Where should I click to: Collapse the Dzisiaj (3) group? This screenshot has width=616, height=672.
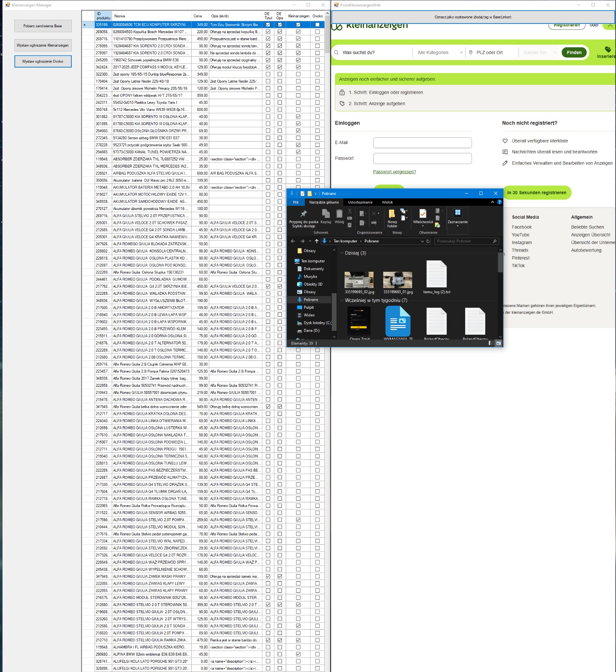tap(342, 253)
